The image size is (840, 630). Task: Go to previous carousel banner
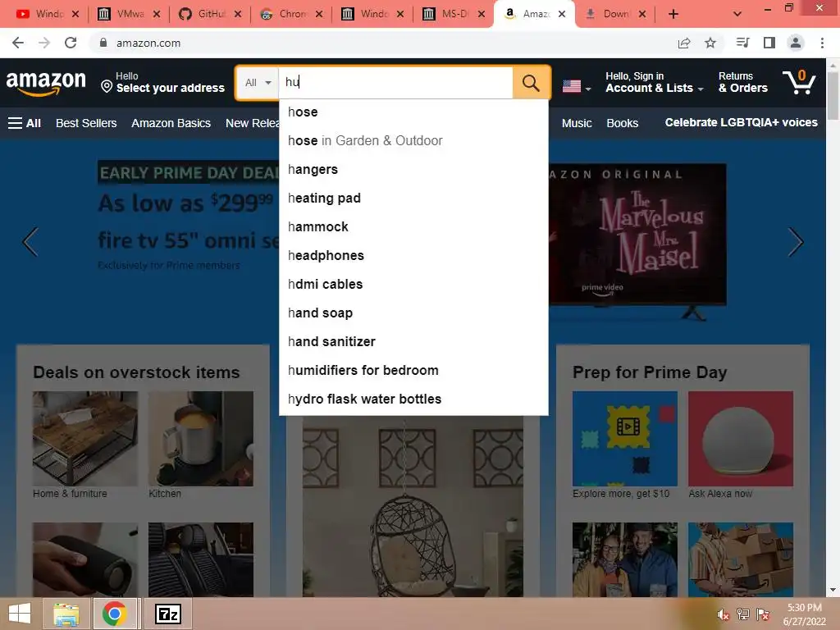(x=30, y=242)
